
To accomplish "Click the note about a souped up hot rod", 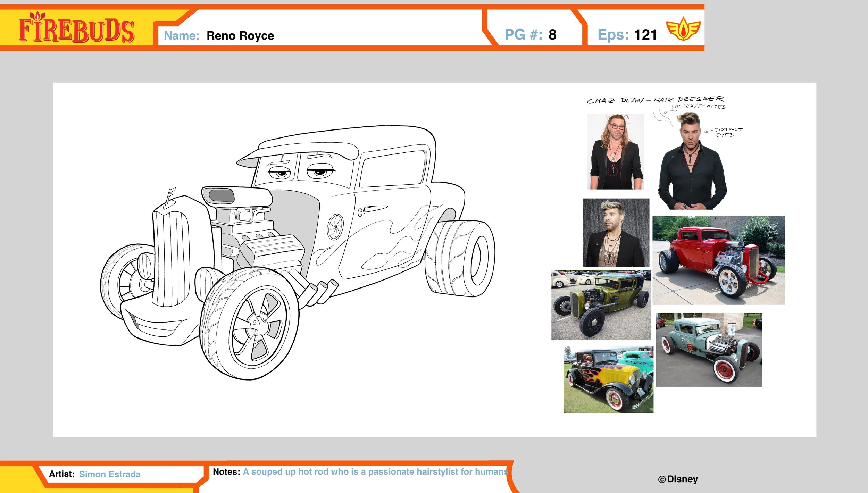I will click(x=376, y=471).
